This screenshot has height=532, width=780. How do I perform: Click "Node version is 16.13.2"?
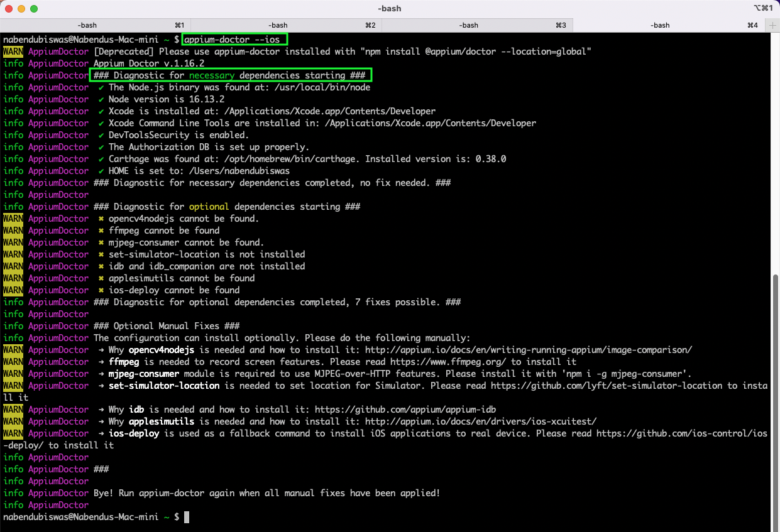click(167, 99)
